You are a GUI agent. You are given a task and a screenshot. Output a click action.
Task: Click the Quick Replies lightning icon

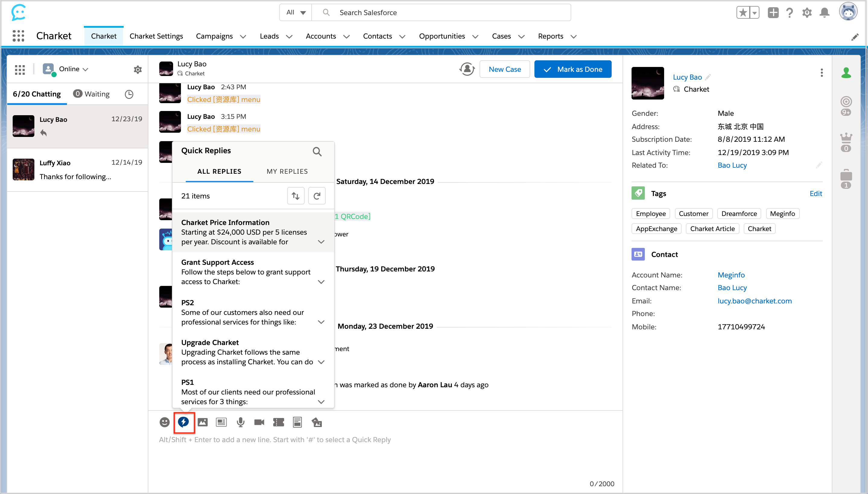pos(183,422)
